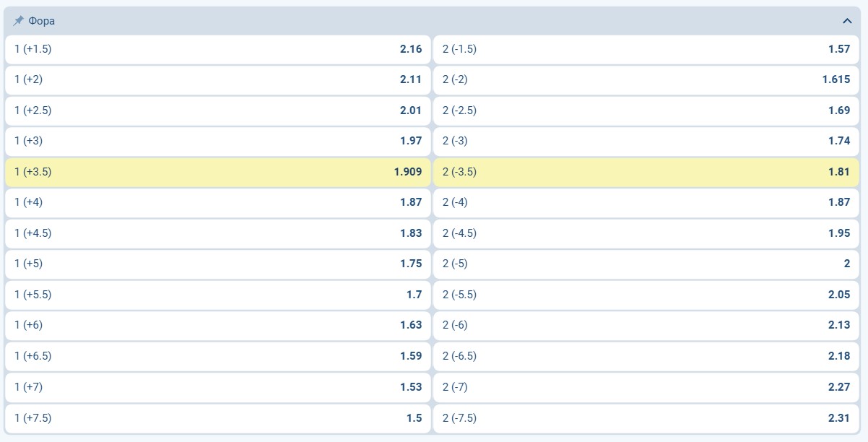Select bet 1 (+1.5) at 2.16

(217, 49)
